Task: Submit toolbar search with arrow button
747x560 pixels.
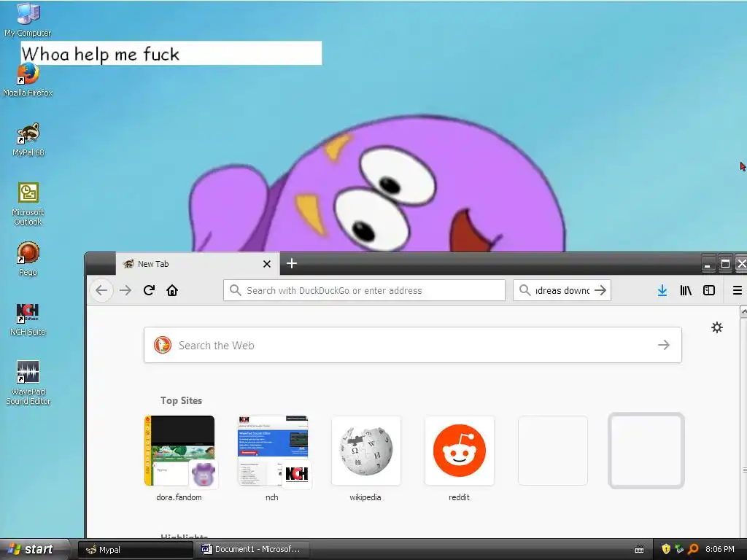Action: 600,290
